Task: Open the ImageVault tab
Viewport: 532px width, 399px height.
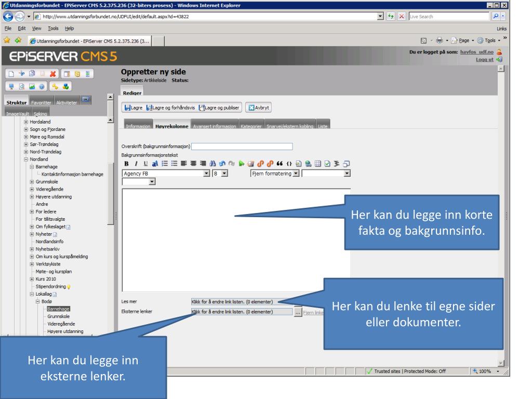Action: [x=18, y=113]
